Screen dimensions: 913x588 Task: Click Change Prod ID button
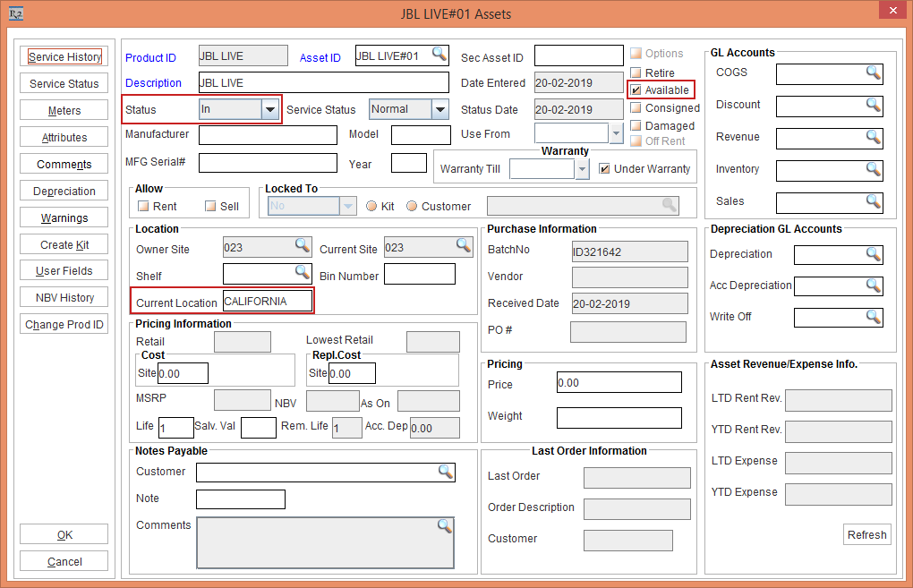pyautogui.click(x=64, y=324)
